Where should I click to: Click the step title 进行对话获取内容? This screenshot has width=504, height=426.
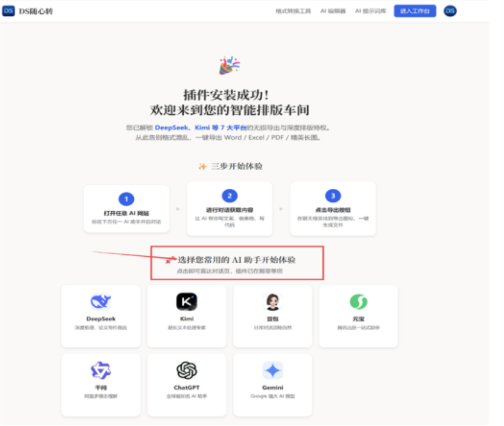tap(230, 210)
